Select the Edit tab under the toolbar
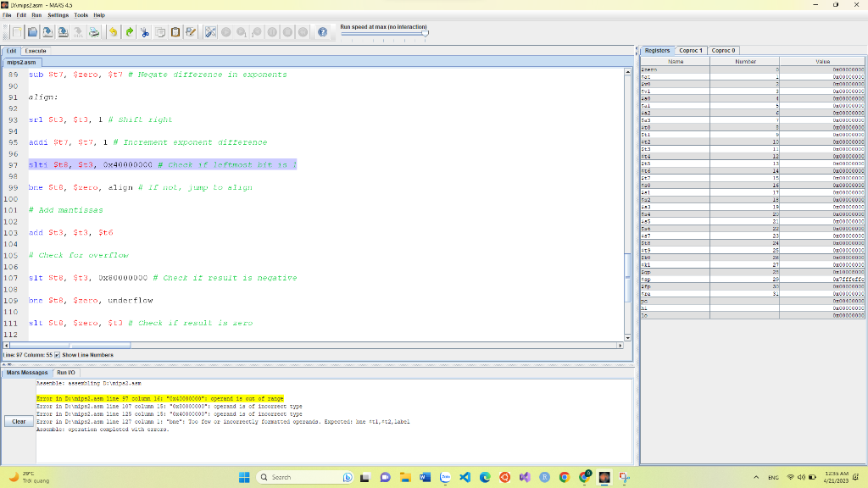 pyautogui.click(x=11, y=51)
